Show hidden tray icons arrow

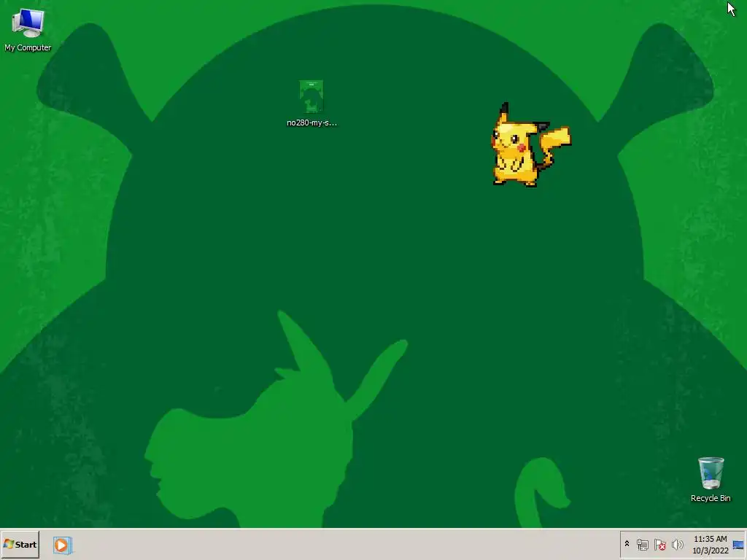coord(627,544)
